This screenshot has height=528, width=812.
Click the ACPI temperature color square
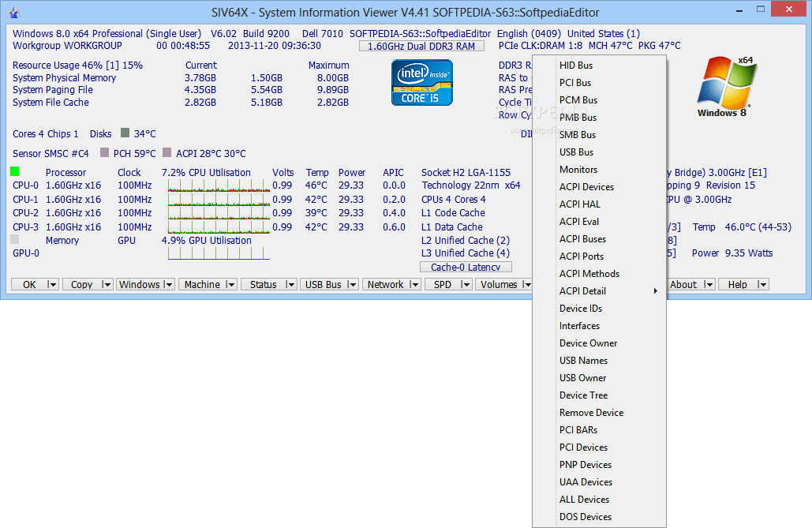point(167,152)
